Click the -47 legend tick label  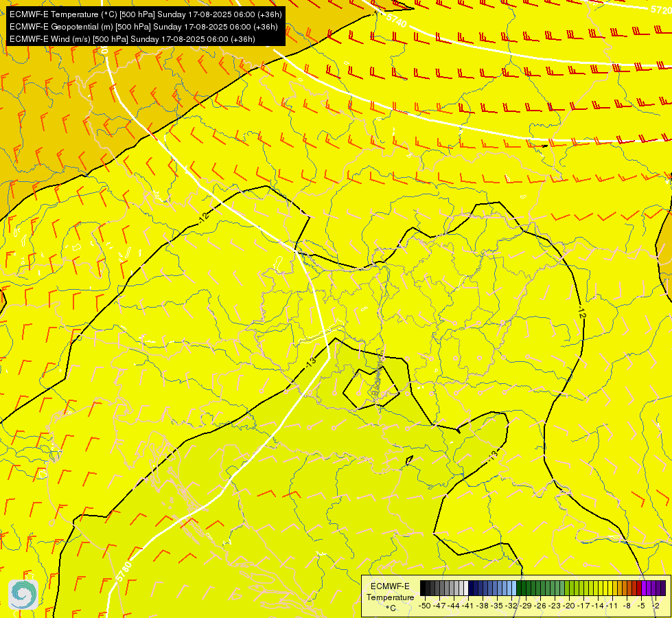point(439,606)
